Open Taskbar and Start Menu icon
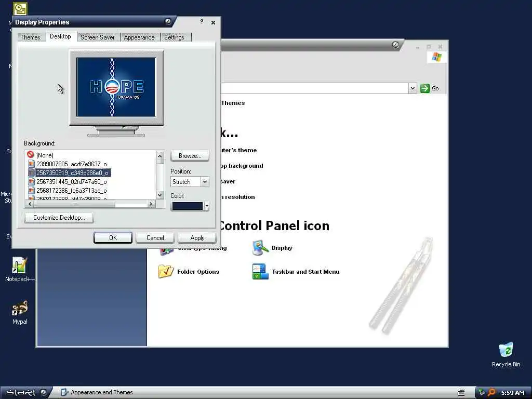 [260, 271]
